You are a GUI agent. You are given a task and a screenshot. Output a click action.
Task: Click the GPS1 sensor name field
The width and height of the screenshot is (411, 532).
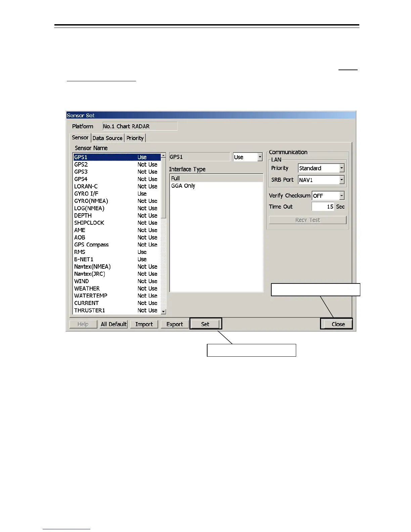[199, 157]
